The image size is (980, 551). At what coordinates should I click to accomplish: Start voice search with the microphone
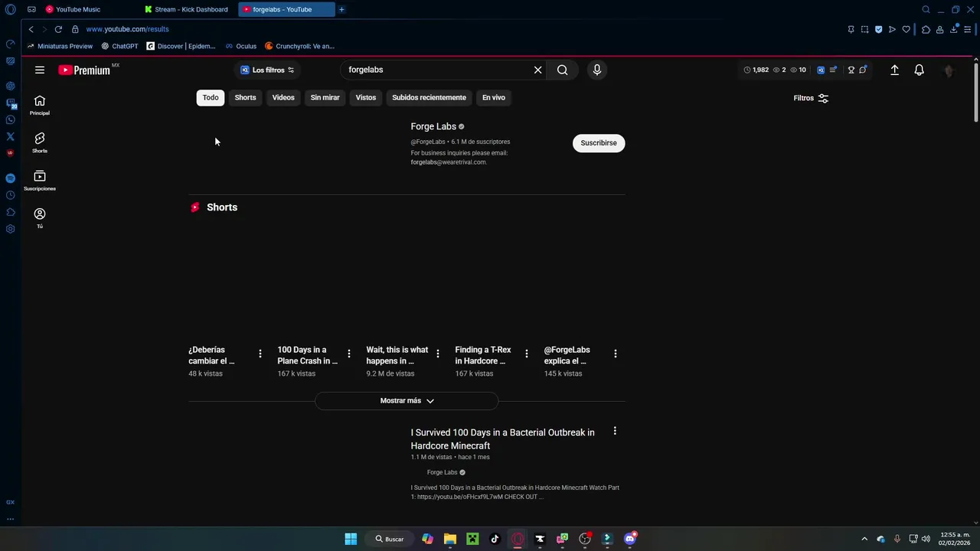pos(597,70)
